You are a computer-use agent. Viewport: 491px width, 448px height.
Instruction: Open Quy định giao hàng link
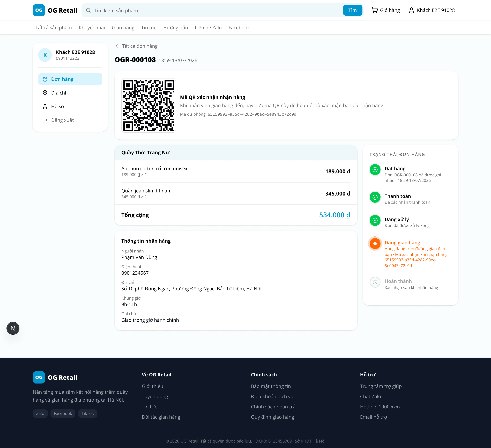(273, 417)
